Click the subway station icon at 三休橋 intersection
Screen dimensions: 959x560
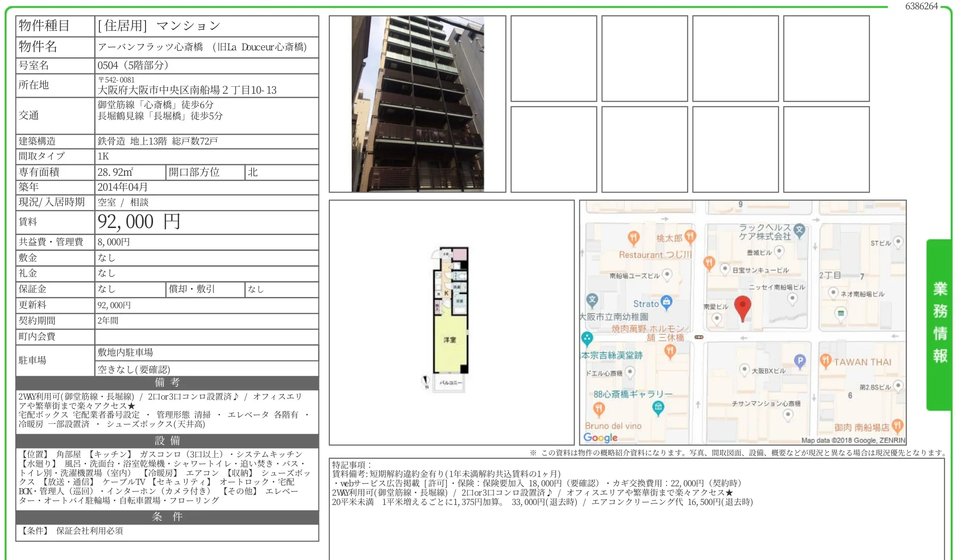pyautogui.click(x=699, y=336)
